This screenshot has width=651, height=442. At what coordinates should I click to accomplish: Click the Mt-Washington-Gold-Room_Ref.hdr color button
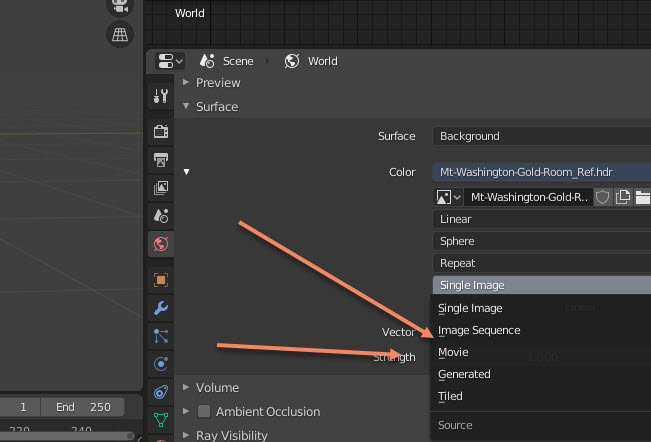[x=541, y=172]
